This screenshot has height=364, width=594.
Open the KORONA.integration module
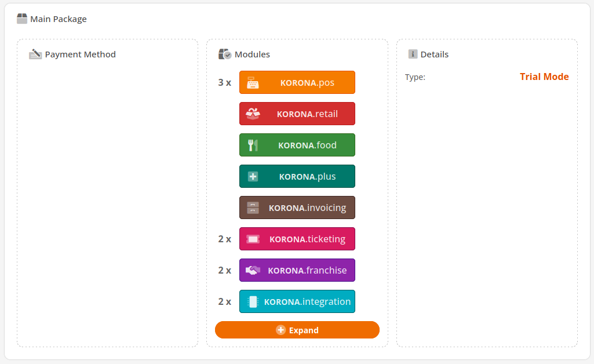click(297, 301)
